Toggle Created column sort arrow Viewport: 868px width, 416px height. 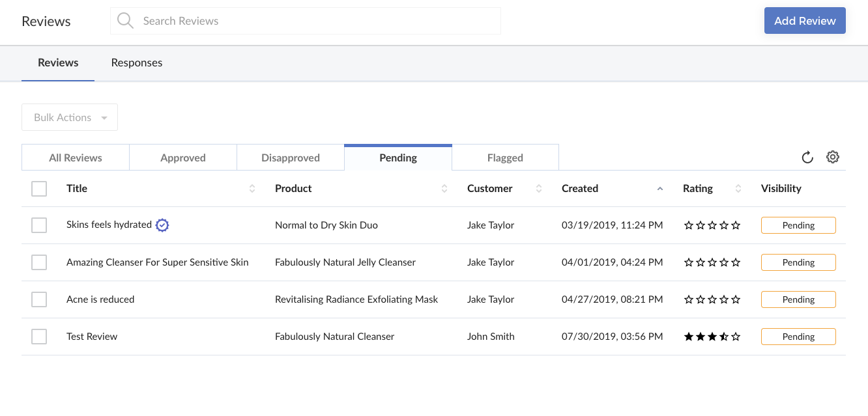[660, 188]
